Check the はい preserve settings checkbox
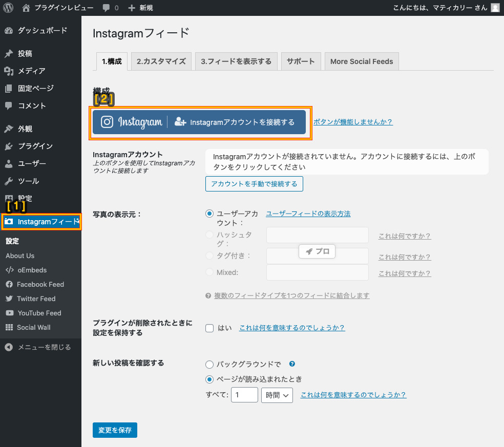This screenshot has height=447, width=504. (x=209, y=328)
